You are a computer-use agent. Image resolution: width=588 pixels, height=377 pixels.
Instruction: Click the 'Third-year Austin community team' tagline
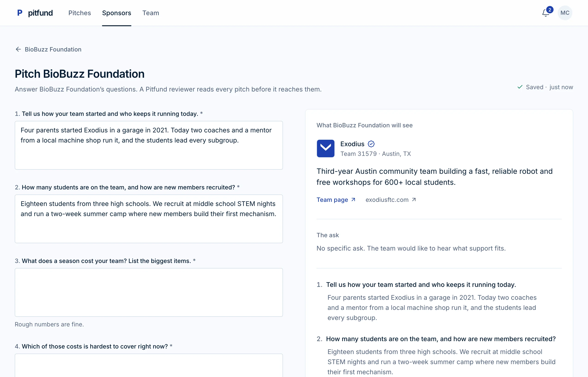tap(434, 177)
